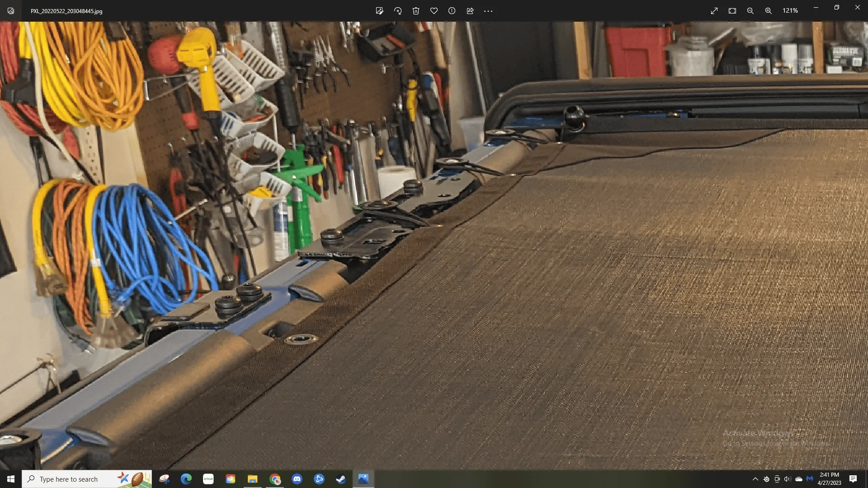Show file info panel
This screenshot has height=488, width=868.
pyautogui.click(x=452, y=11)
